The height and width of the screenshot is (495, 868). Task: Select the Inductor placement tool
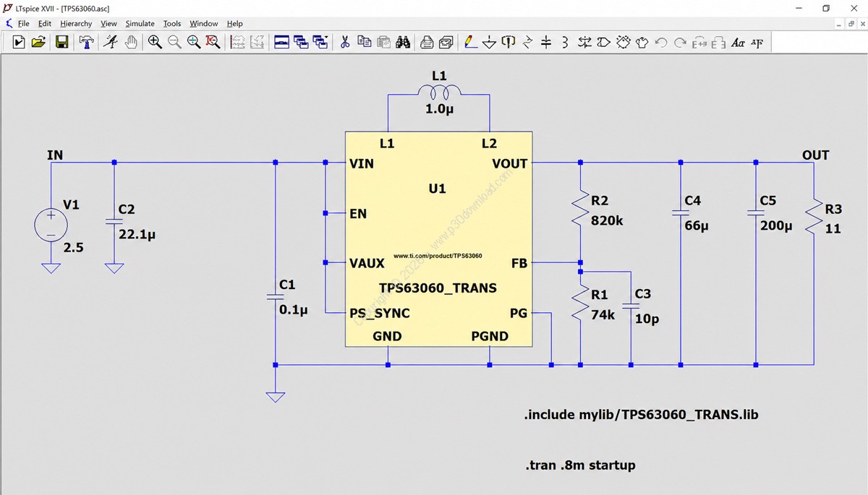tap(565, 43)
